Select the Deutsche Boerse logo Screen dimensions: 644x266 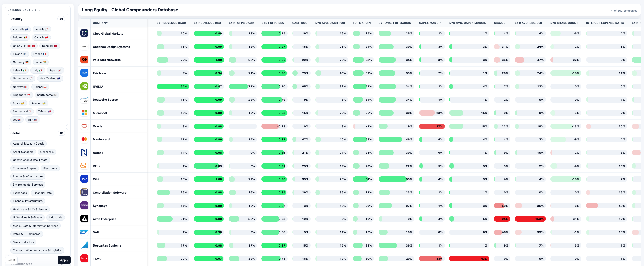84,99
